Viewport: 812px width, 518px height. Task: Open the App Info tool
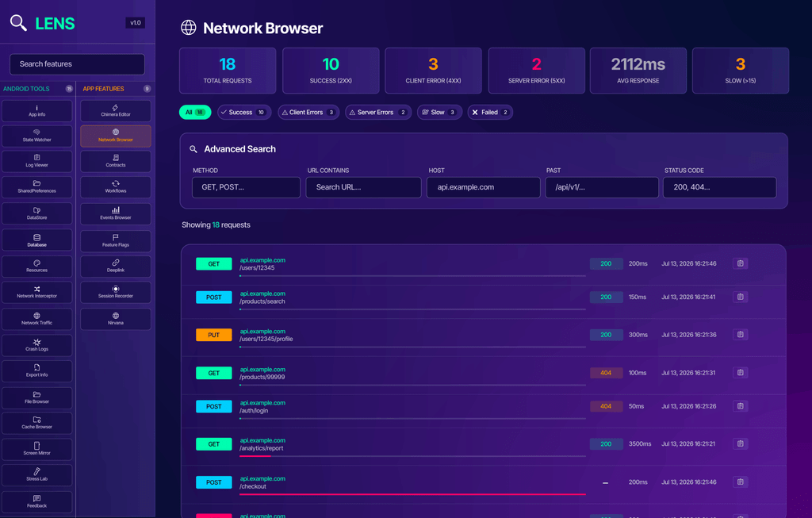36,111
